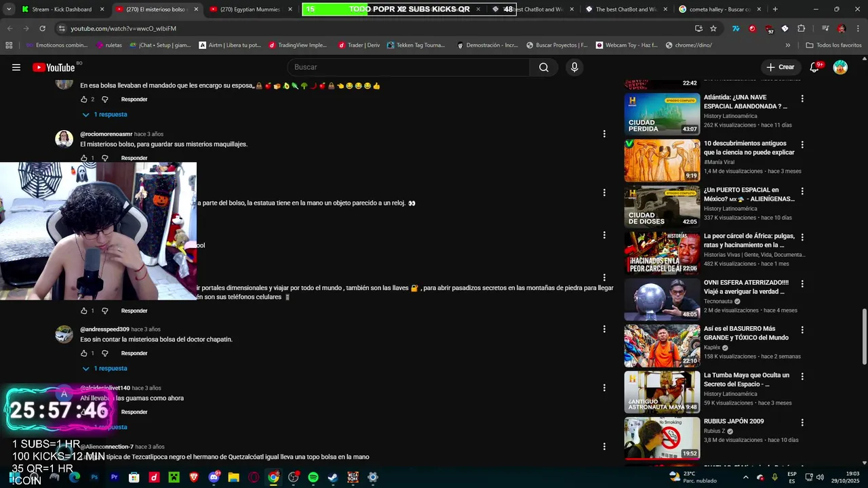Open options for the @andresspeed309 comment
Image resolution: width=868 pixels, height=488 pixels.
(604, 329)
